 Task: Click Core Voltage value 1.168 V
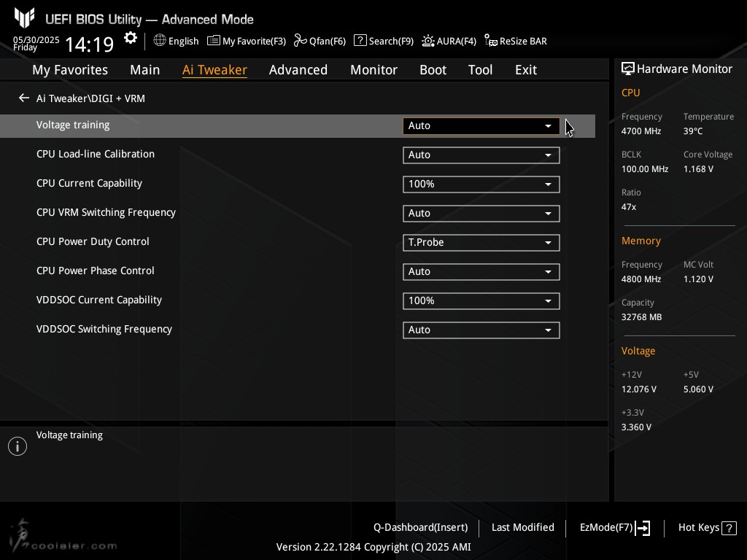(x=698, y=169)
